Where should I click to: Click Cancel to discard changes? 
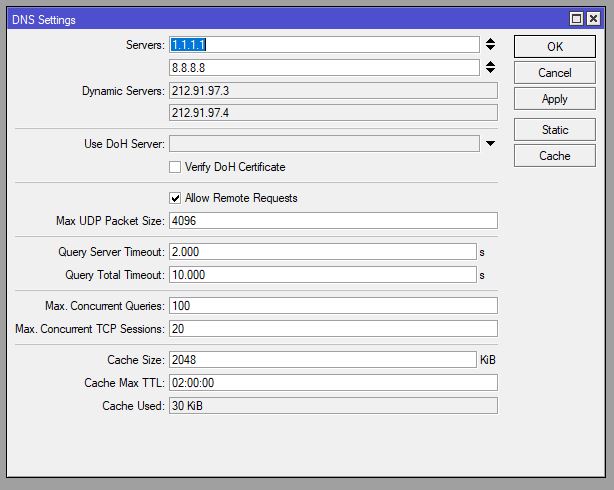point(554,73)
